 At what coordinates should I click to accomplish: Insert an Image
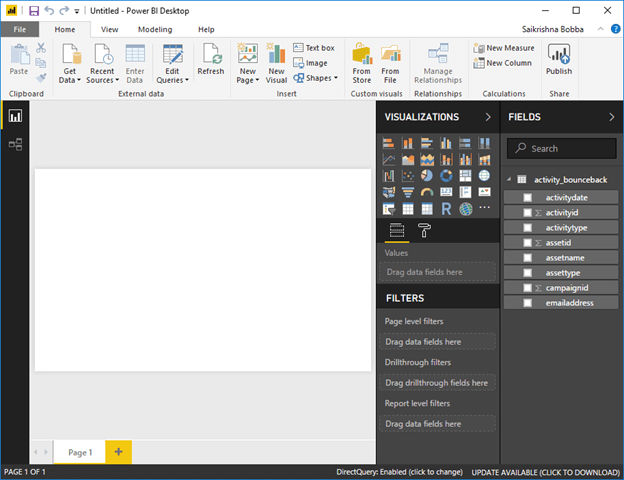310,63
